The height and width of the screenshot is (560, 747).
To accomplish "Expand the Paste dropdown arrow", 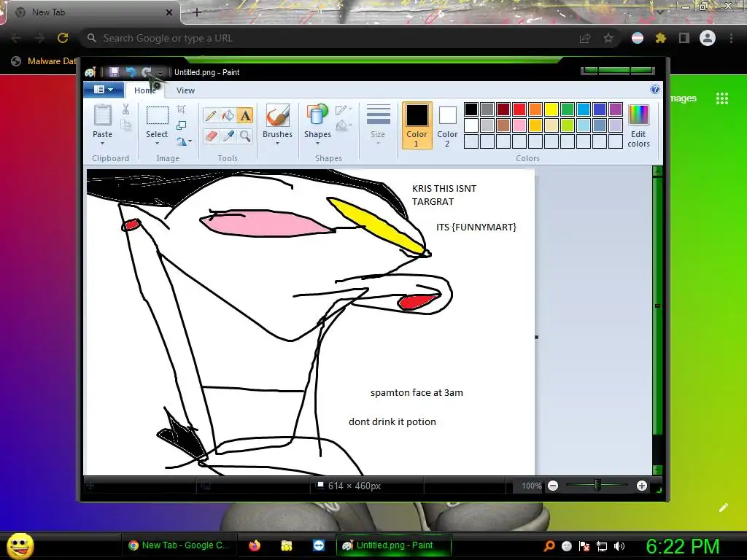I will [x=102, y=144].
